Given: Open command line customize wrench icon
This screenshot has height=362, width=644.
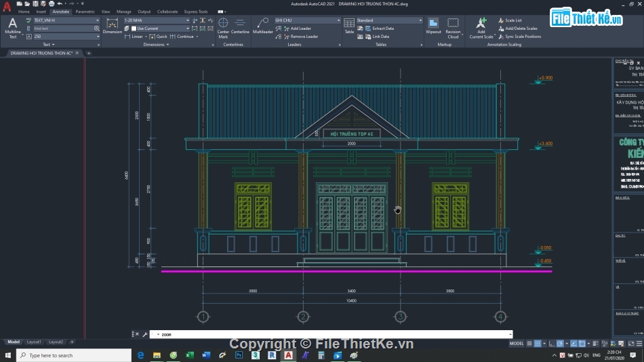Looking at the screenshot, I should [145, 334].
